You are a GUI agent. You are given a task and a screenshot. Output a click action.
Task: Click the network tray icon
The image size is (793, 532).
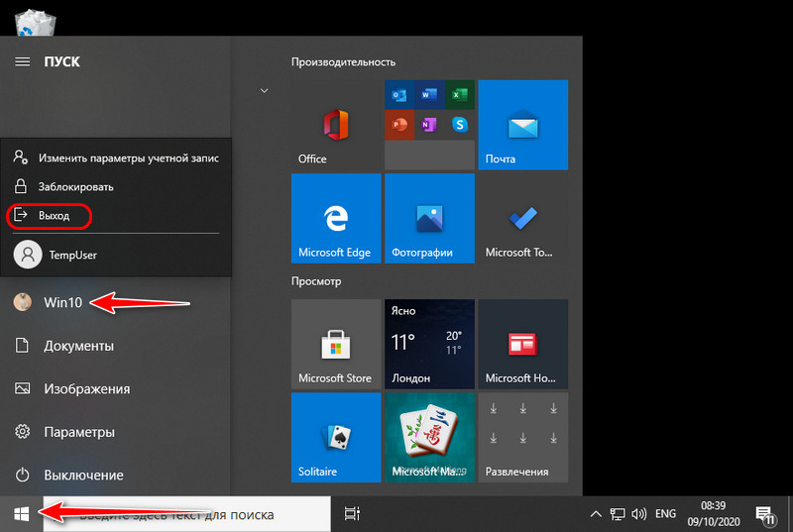click(617, 514)
